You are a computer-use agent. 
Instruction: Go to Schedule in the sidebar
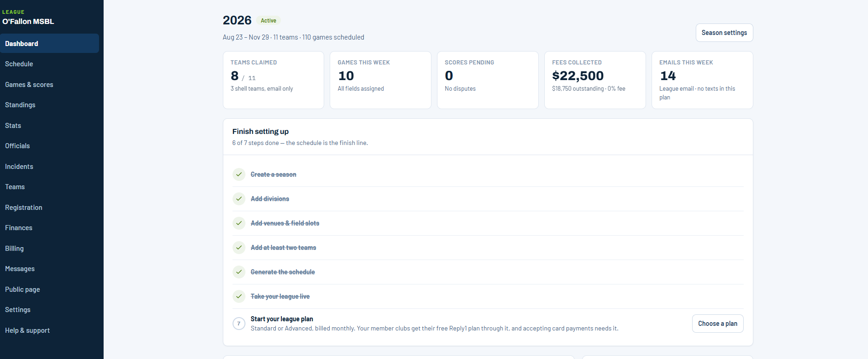coord(49,64)
